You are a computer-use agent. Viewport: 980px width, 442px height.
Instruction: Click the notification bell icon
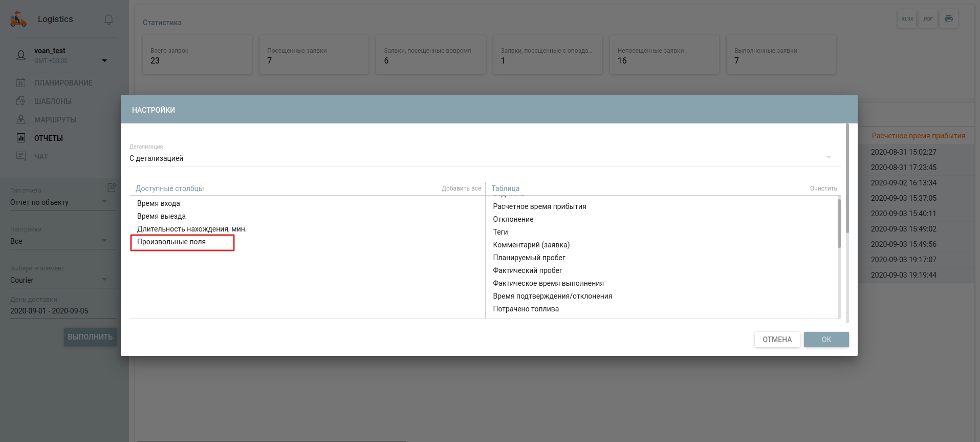[x=108, y=19]
